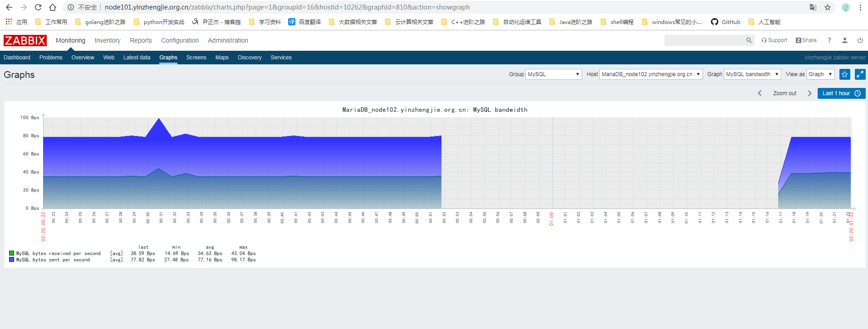Open the 人工智能 bookmark folder

coord(765,22)
